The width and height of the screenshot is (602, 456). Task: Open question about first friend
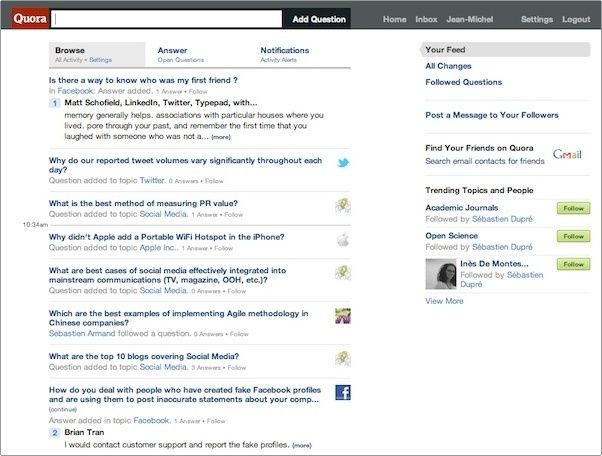tap(143, 80)
